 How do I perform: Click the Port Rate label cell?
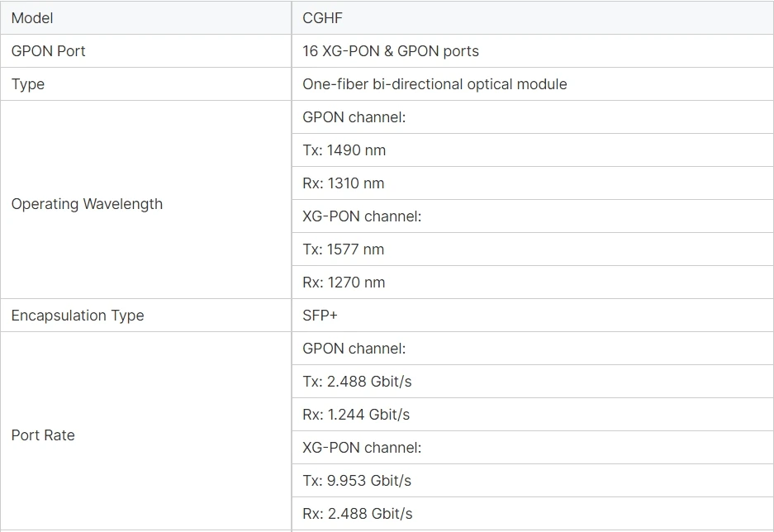click(43, 435)
